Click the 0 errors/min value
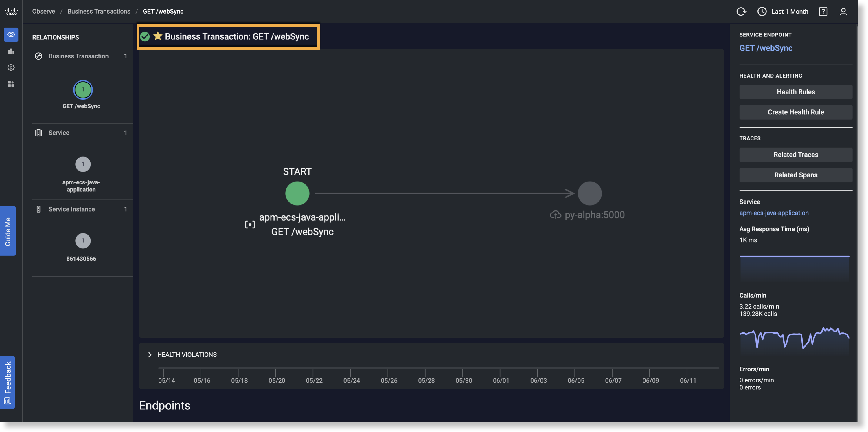868x432 pixels. pyautogui.click(x=757, y=380)
